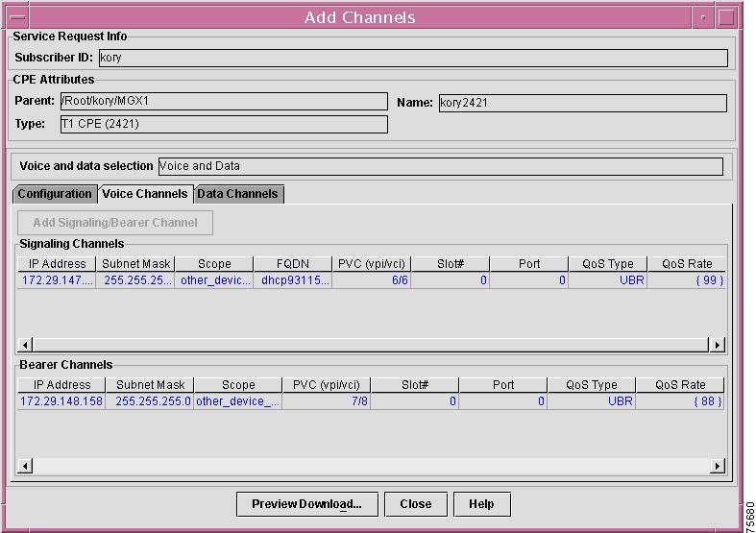Click the maximize square icon in title bar
Viewport: 756px width, 533px height.
(x=727, y=16)
